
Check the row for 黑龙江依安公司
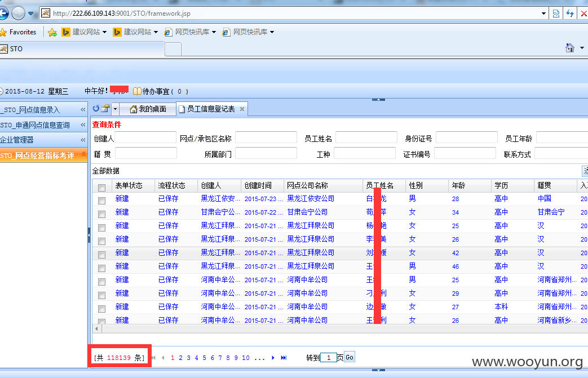coord(101,201)
